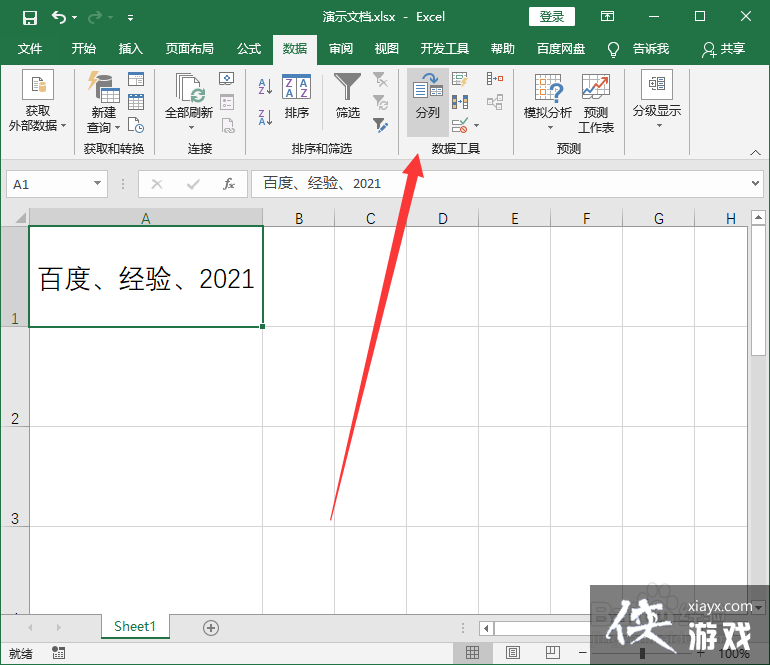Viewport: 770px width, 665px height.
Task: Click Properties icon in 连接 group
Action: pyautogui.click(x=226, y=102)
